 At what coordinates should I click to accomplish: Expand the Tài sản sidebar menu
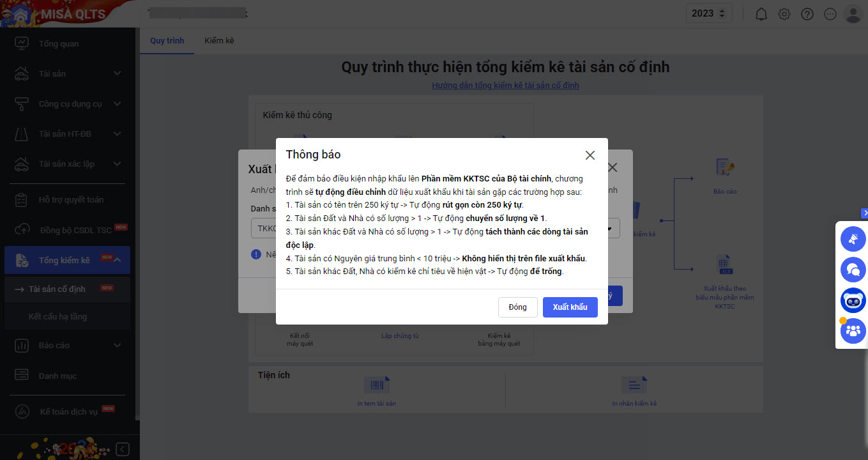click(x=117, y=73)
